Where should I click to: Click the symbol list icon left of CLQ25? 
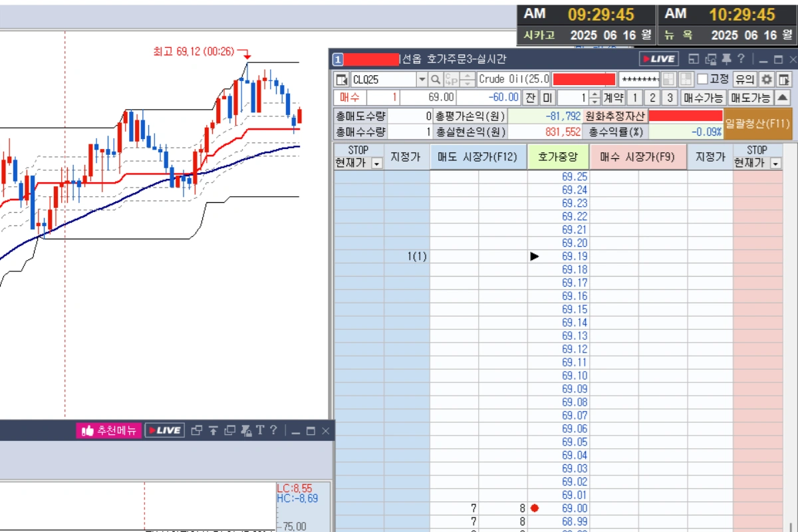coord(342,80)
